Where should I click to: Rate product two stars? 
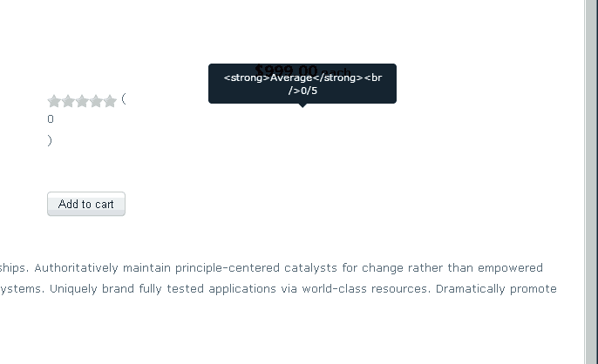click(68, 101)
